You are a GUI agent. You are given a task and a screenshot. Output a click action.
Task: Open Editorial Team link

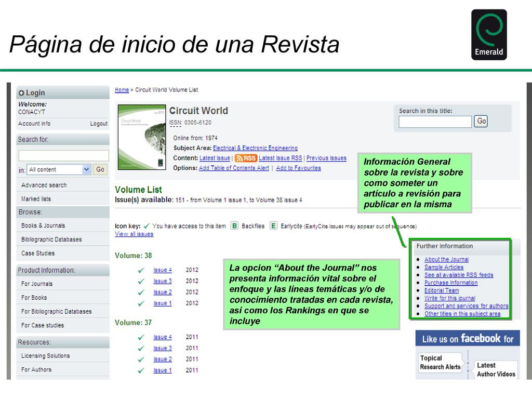[442, 290]
